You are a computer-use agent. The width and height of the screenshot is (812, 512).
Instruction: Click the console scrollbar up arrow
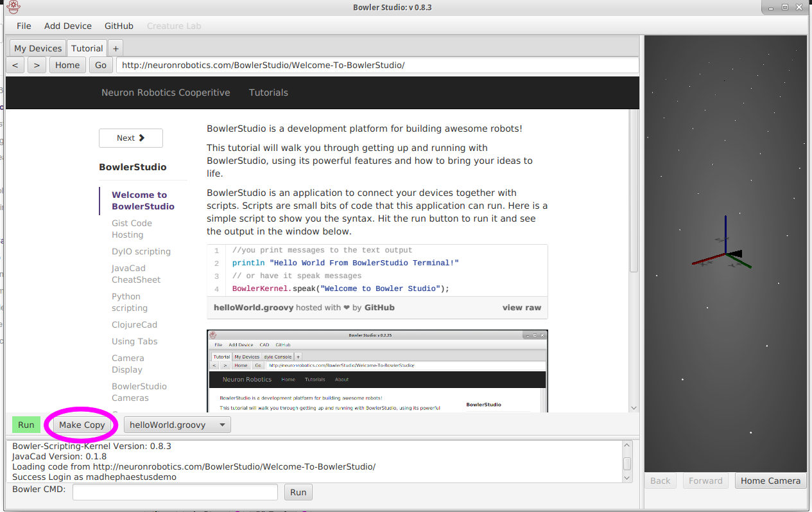click(x=627, y=446)
